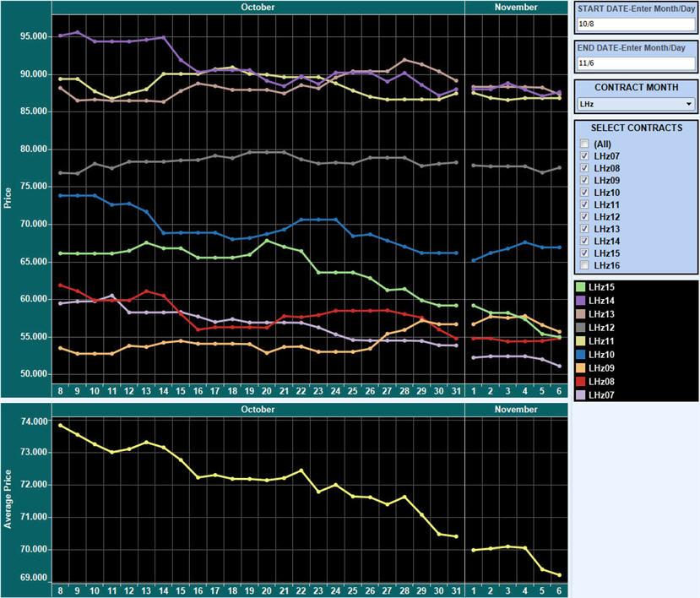Click the gray LHz12 legend swatch
This screenshot has width=700, height=598.
pos(580,328)
